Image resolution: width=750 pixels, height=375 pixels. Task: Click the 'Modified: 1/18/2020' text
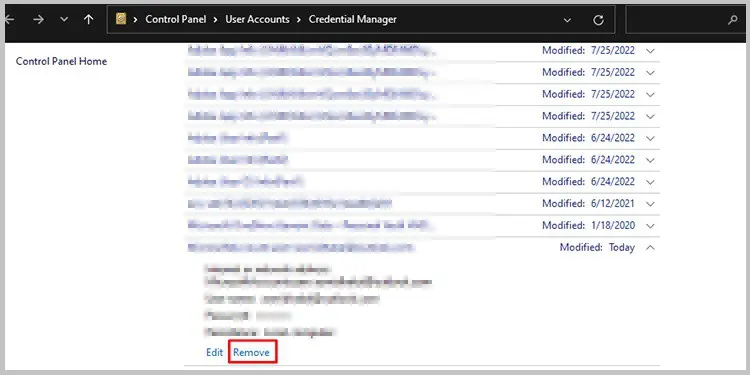tap(588, 226)
